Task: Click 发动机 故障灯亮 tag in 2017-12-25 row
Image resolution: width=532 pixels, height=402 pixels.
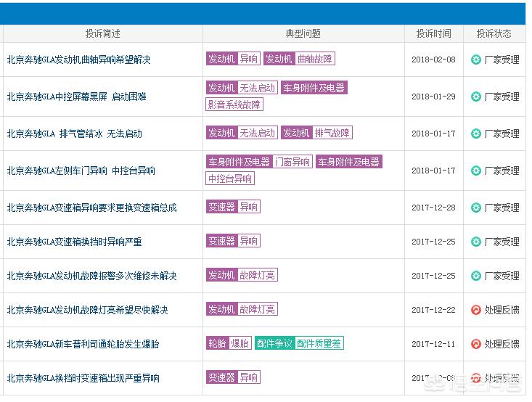Action: pyautogui.click(x=242, y=275)
